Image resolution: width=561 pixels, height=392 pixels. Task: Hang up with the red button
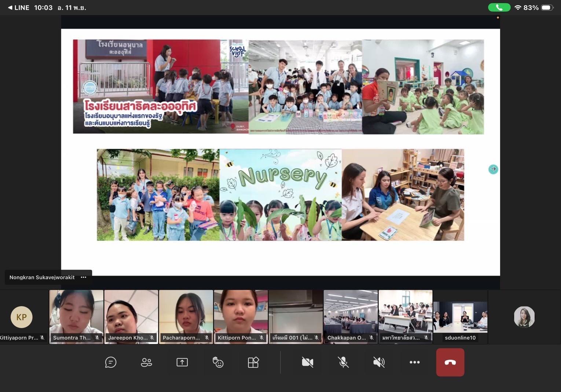tap(450, 362)
